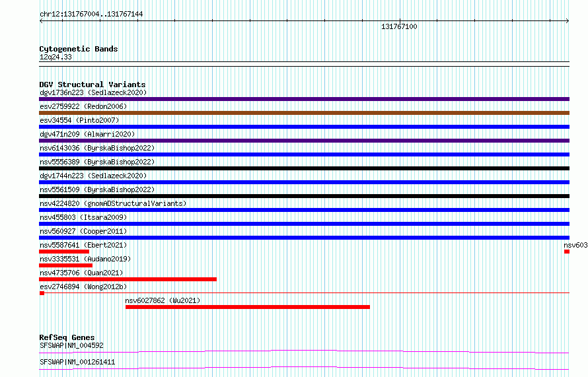Open nsv6143036 (ByrskaBishop2022) variant label
588x377 pixels.
[97, 148]
